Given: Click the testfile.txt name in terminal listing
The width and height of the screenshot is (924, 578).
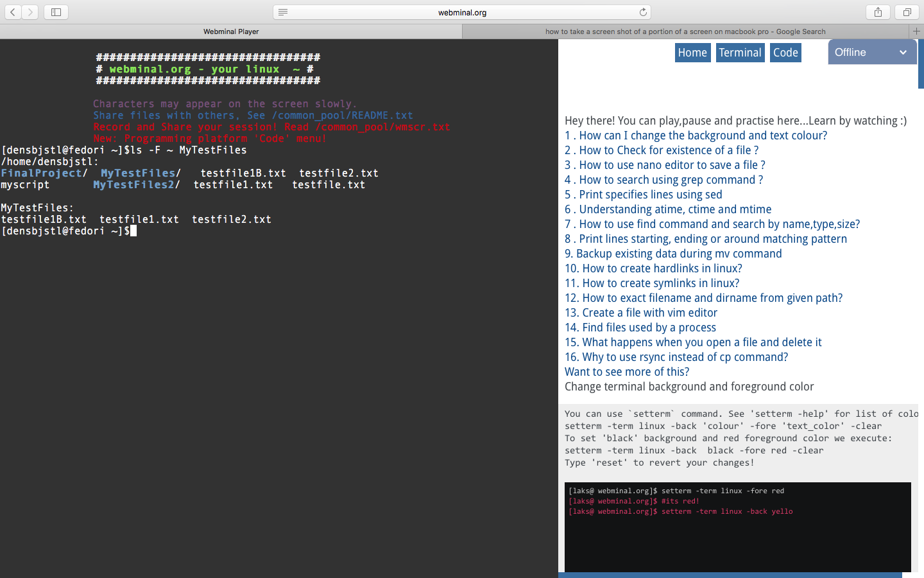Looking at the screenshot, I should 329,185.
